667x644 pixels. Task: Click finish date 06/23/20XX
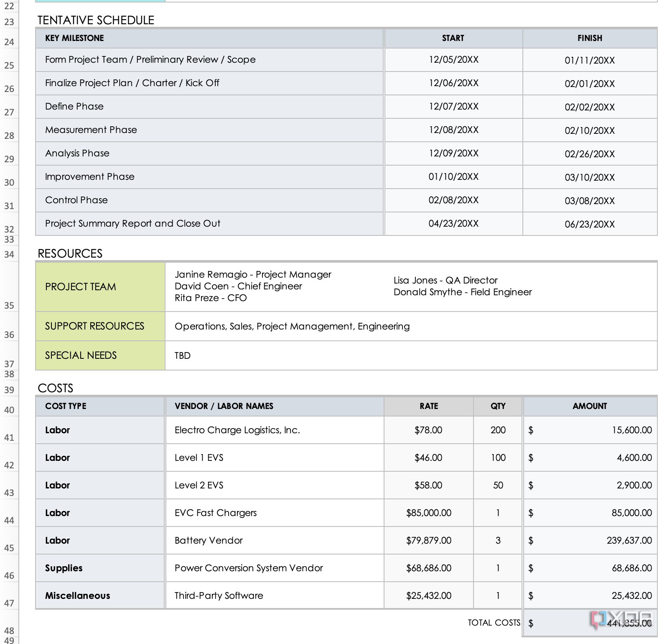pos(590,224)
